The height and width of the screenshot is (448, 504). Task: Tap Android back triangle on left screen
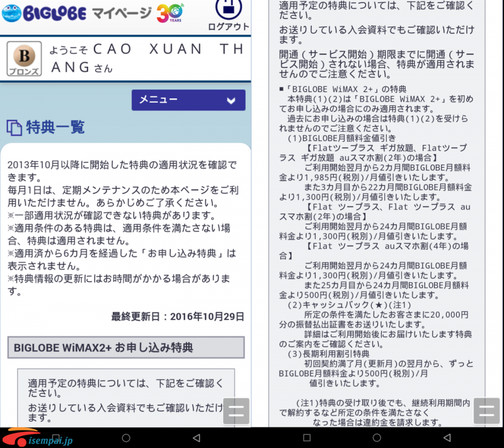point(197,438)
